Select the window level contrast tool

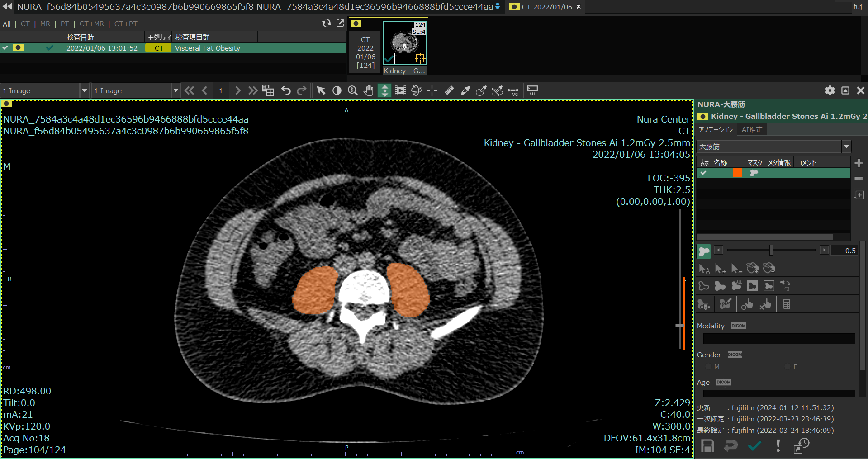(x=337, y=90)
